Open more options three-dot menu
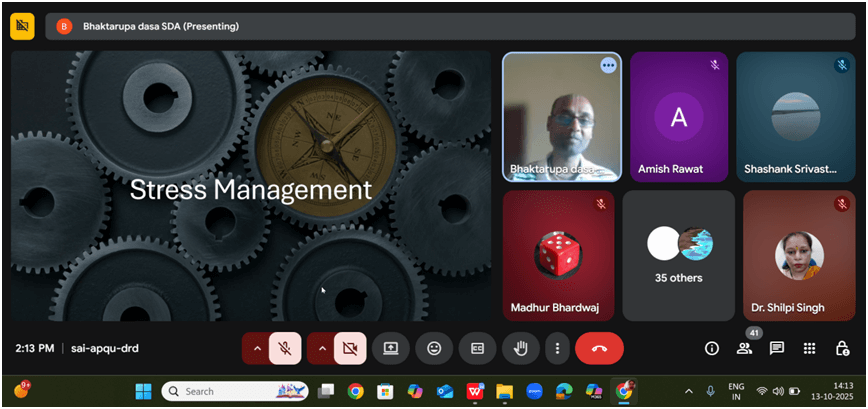Screen dimensions: 868x409 557,348
